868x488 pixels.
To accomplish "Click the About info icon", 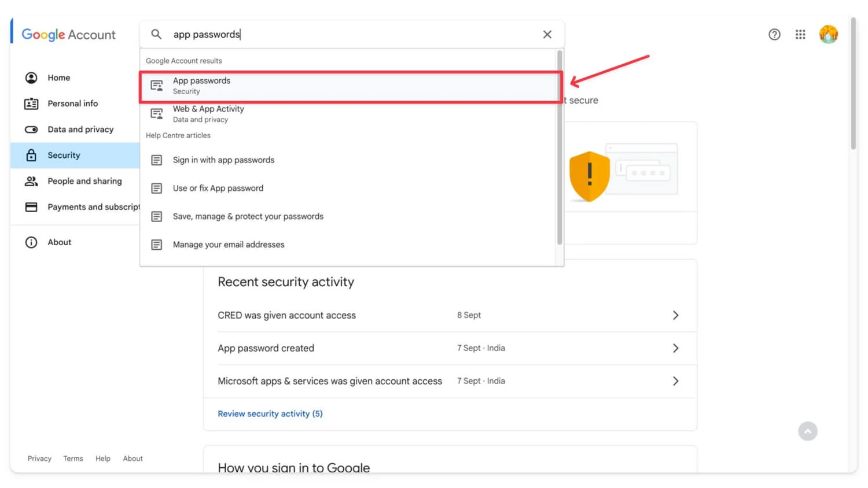I will tap(31, 242).
